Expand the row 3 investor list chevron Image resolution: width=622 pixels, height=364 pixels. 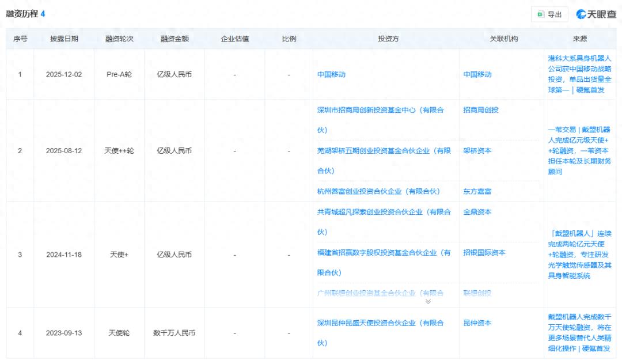coord(428,302)
